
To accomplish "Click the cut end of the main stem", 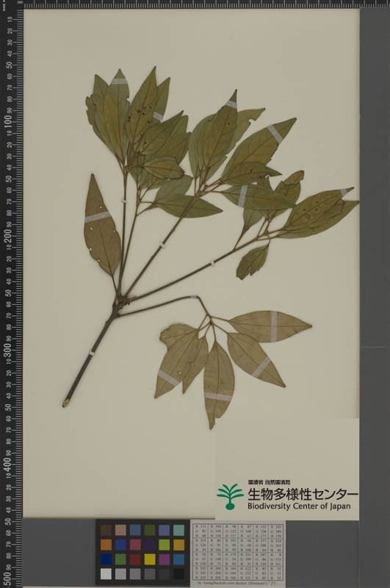I will point(65,404).
